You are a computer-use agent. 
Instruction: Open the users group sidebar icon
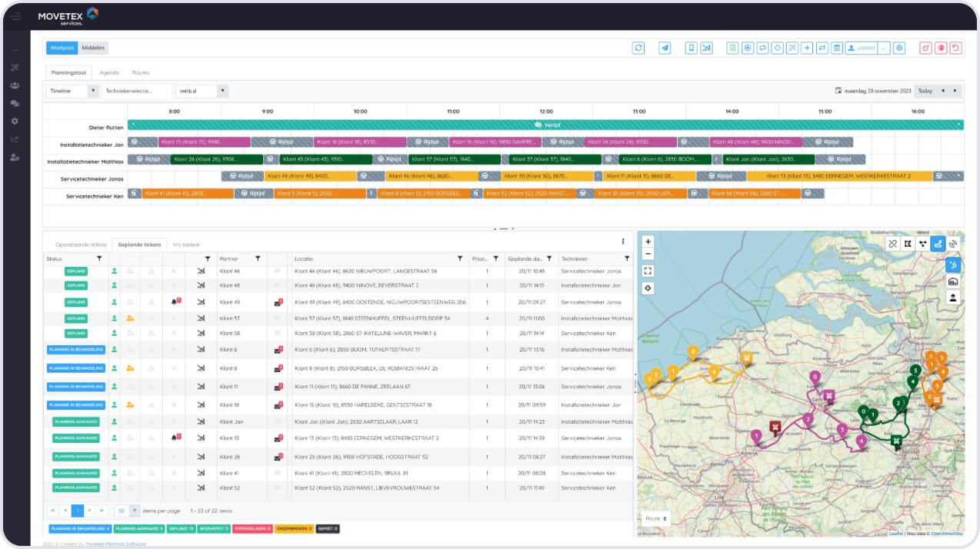(x=15, y=85)
